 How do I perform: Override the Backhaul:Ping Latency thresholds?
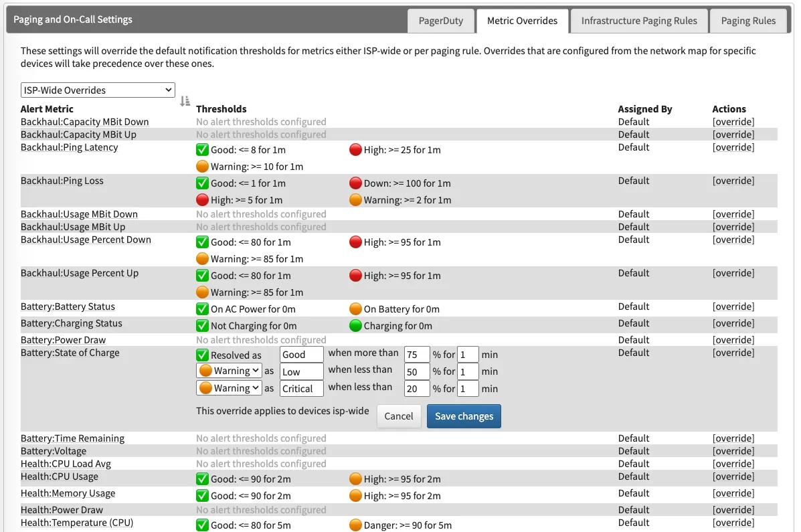(733, 147)
